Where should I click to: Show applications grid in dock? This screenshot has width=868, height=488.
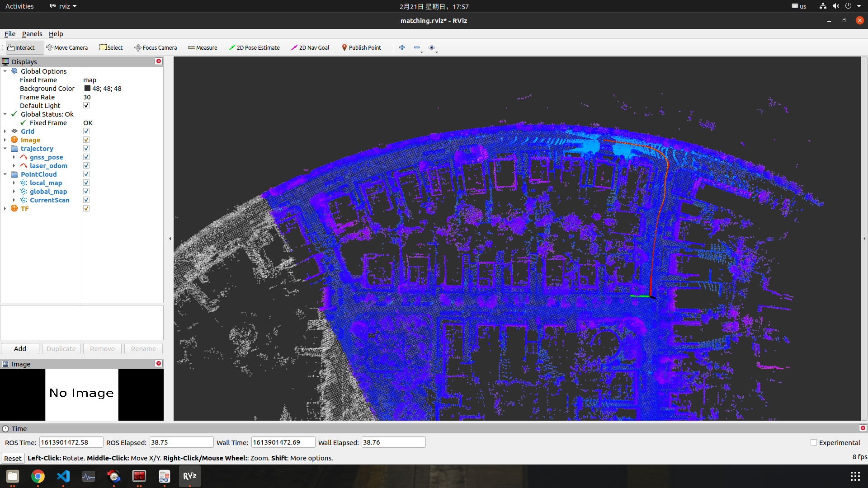tap(855, 476)
